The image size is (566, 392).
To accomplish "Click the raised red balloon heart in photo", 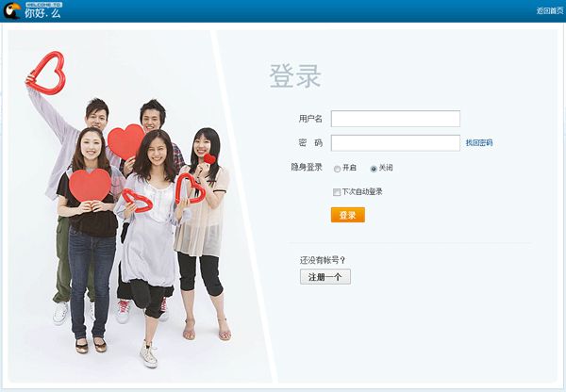I will click(46, 73).
